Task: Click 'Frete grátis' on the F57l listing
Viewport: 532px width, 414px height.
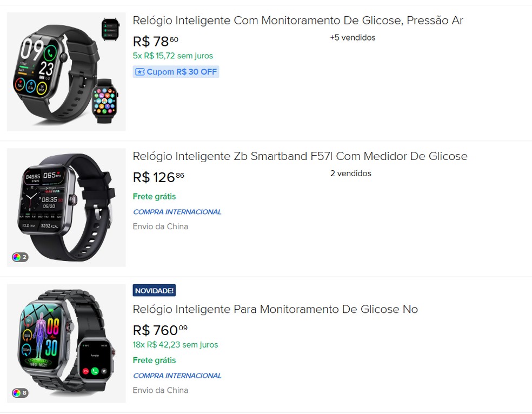Action: [x=154, y=196]
